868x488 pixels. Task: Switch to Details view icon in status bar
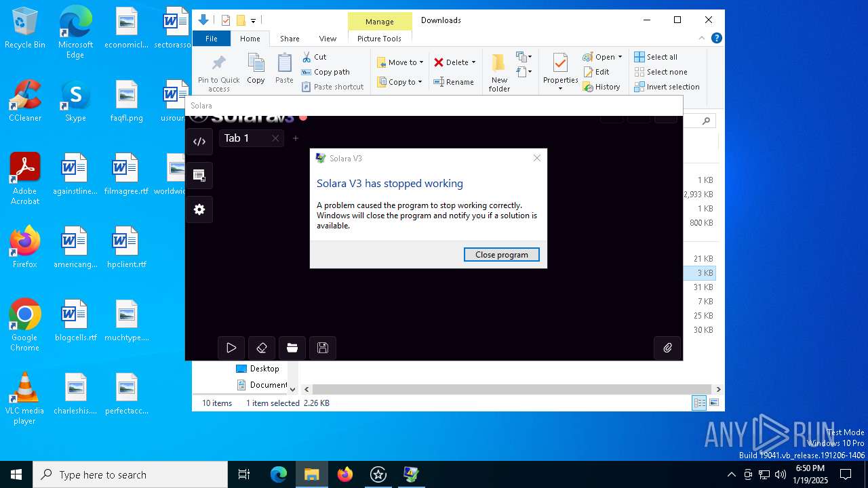pyautogui.click(x=699, y=403)
